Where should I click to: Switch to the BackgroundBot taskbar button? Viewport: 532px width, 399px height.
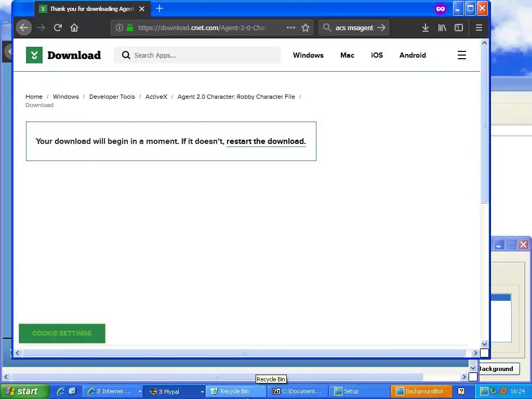coord(421,391)
